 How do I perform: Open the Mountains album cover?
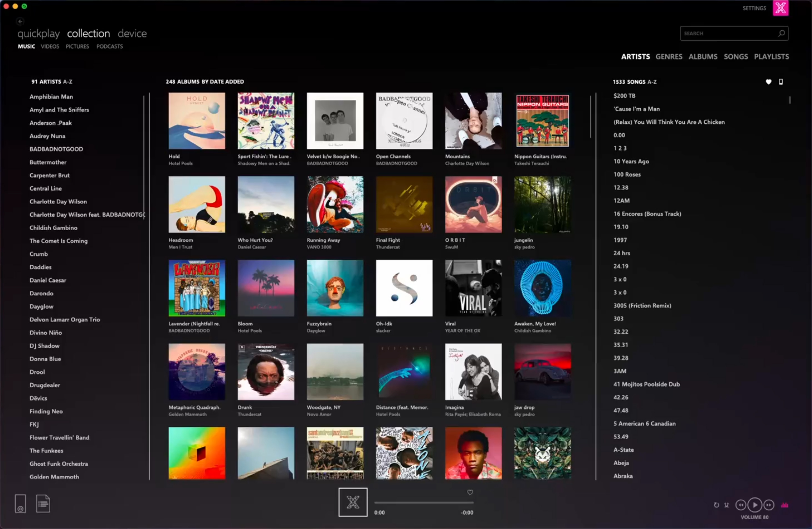(x=473, y=121)
